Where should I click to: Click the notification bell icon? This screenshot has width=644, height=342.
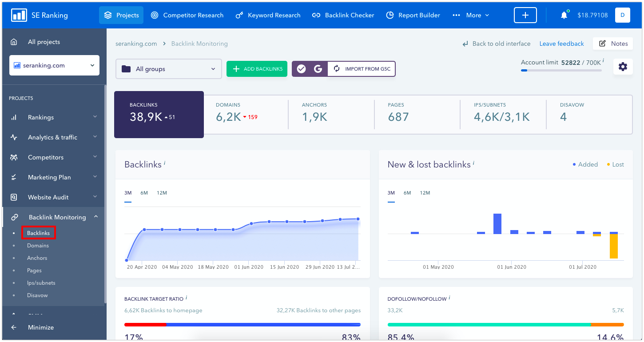pos(564,15)
